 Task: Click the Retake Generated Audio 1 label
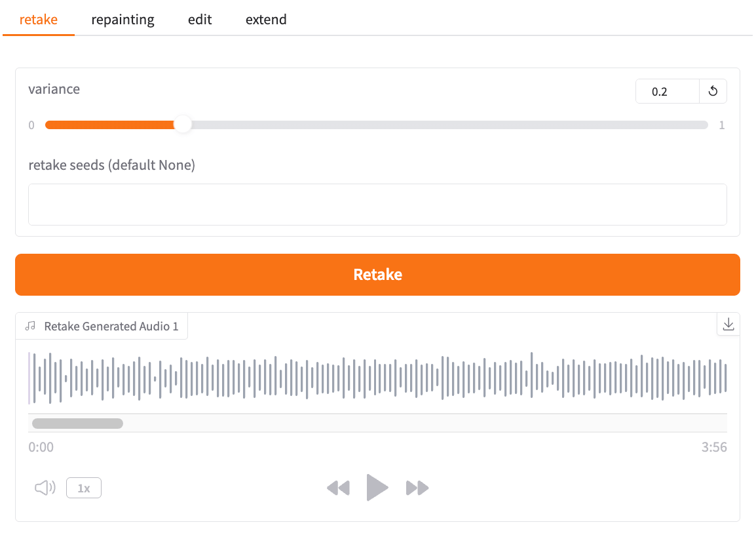pos(111,327)
